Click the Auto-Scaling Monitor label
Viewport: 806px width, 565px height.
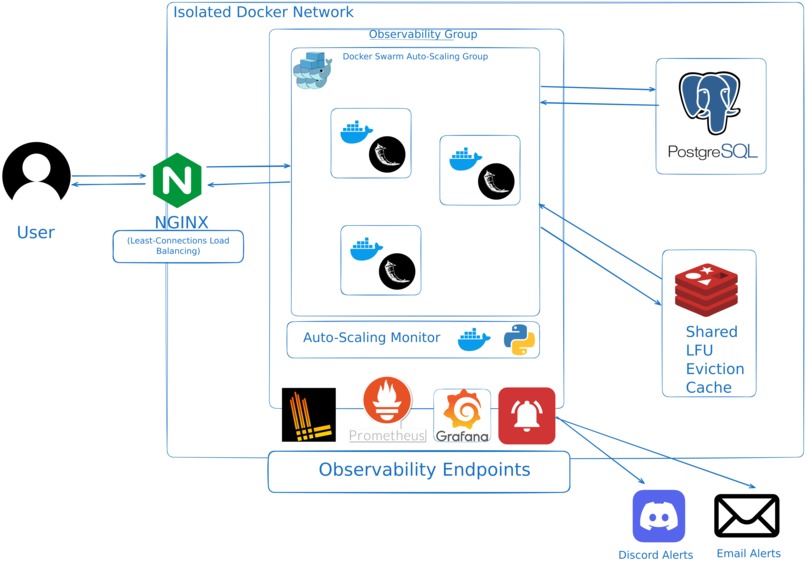click(x=372, y=337)
